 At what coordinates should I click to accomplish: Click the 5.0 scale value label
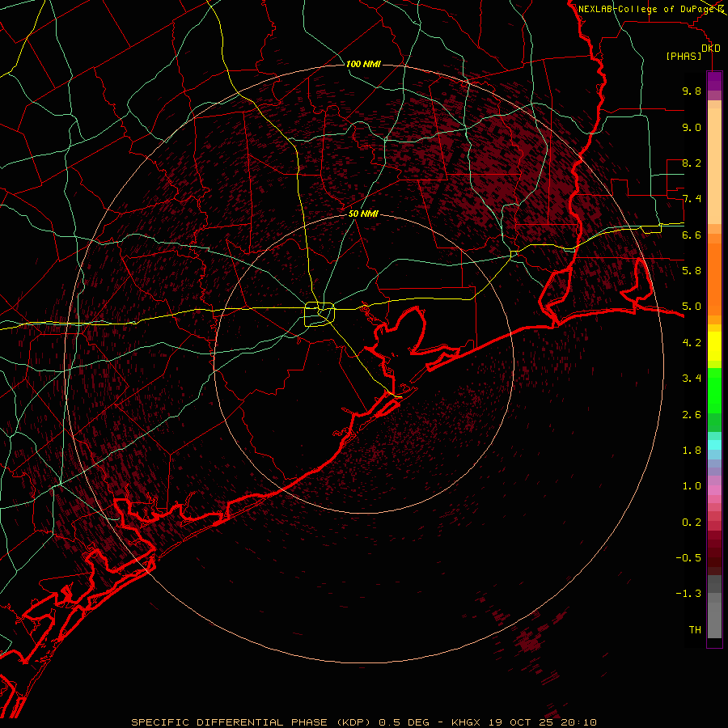[691, 307]
